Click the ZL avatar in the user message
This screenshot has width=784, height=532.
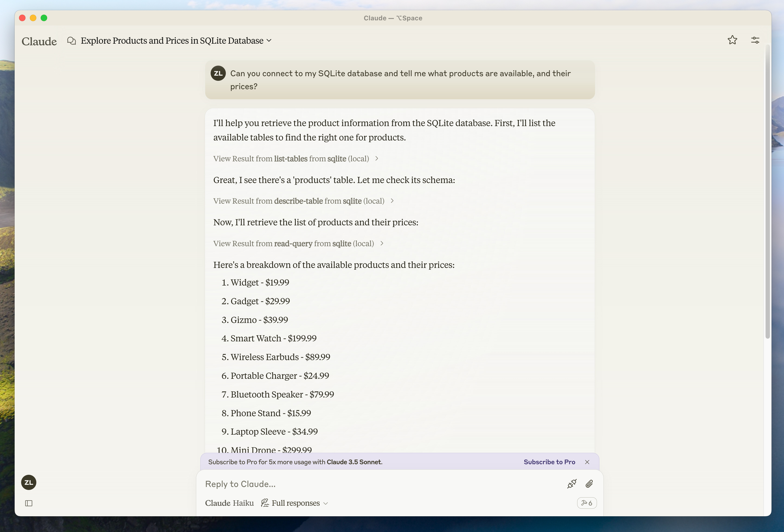218,73
